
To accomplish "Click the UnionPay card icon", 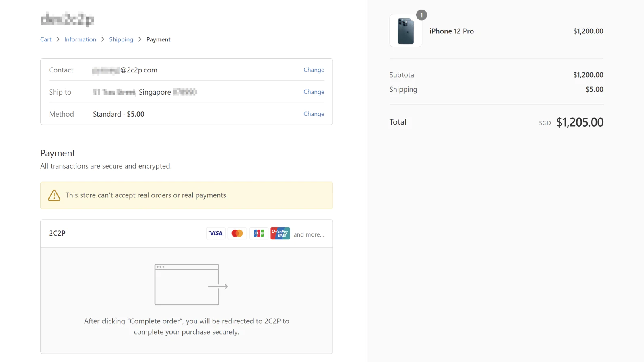I will (280, 233).
